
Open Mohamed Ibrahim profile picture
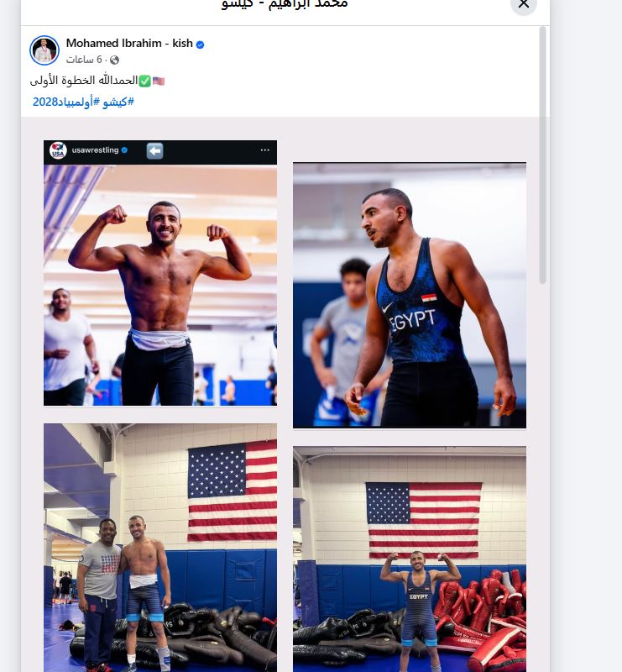point(44,50)
